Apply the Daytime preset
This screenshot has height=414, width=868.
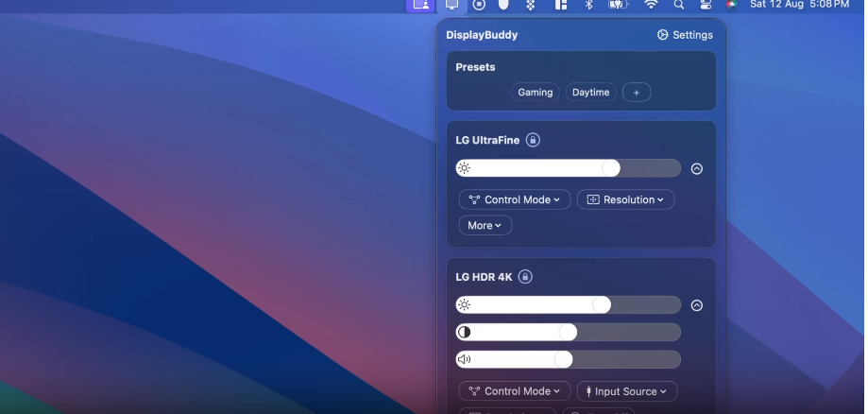point(590,92)
